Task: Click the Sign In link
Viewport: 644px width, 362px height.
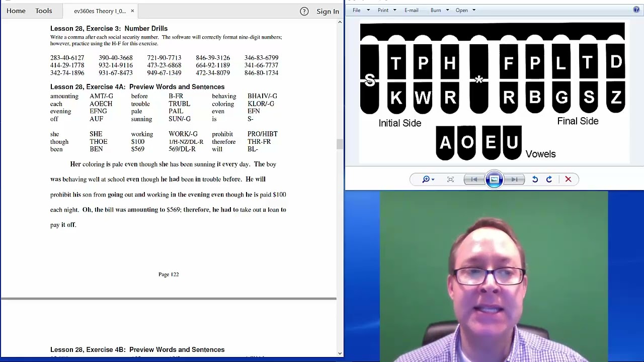Action: (x=328, y=11)
